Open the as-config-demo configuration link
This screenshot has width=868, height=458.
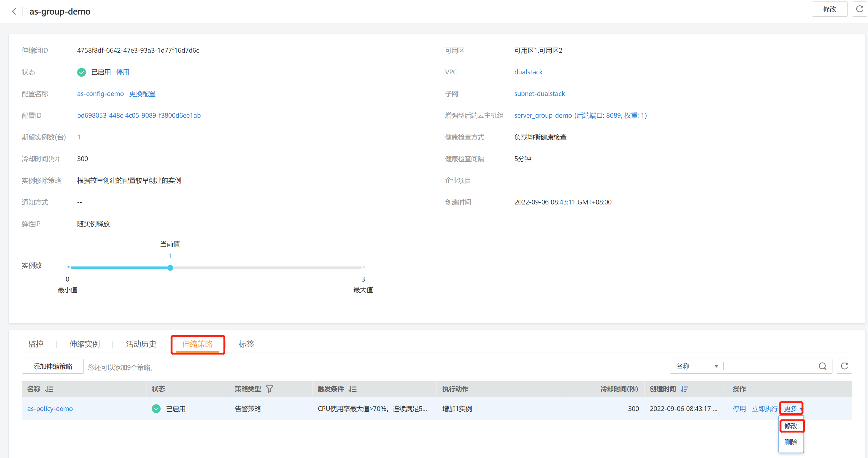coord(100,94)
